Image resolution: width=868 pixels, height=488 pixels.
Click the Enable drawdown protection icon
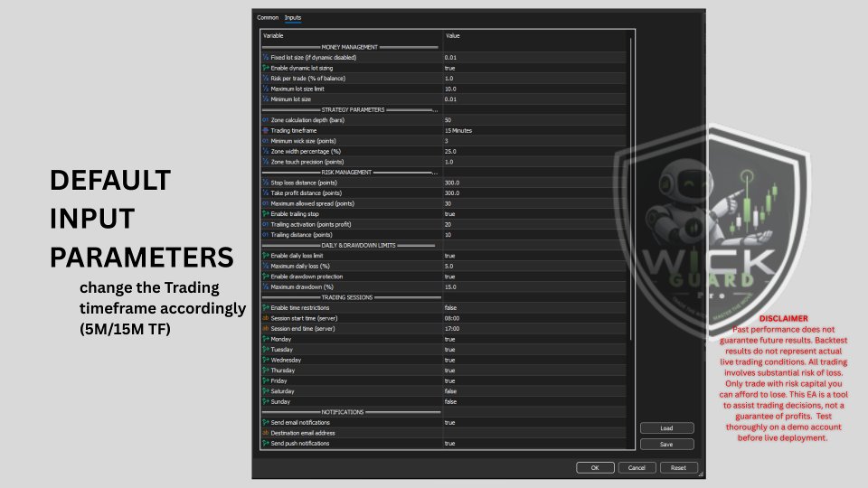pyautogui.click(x=266, y=277)
